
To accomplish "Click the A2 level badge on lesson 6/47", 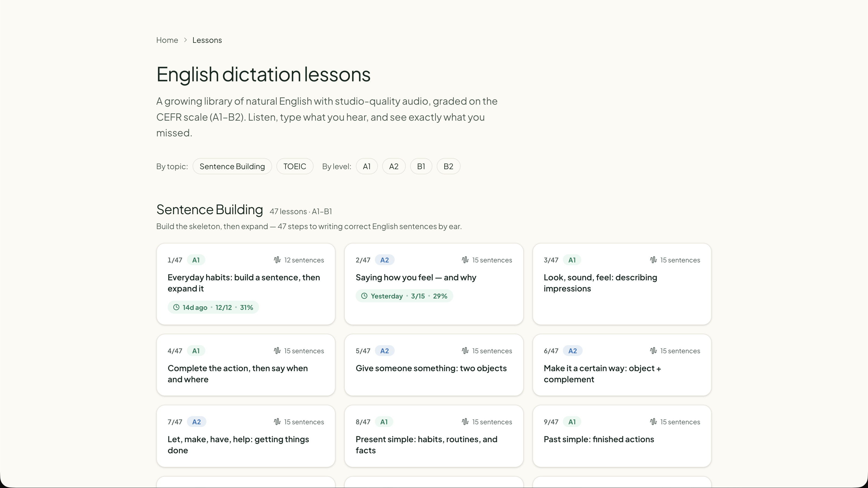I will [573, 351].
